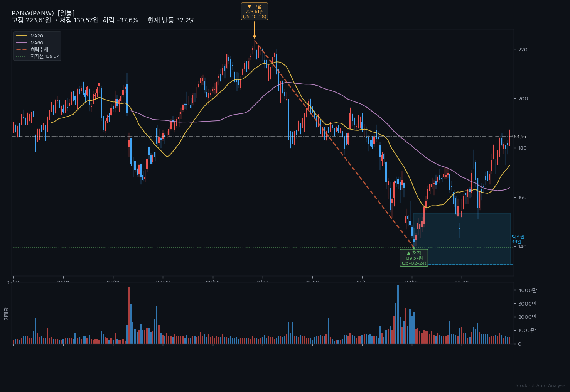This screenshot has width=570, height=392.
Task: Click the dashed orange 하락추세 sample in legend
Action: point(21,49)
